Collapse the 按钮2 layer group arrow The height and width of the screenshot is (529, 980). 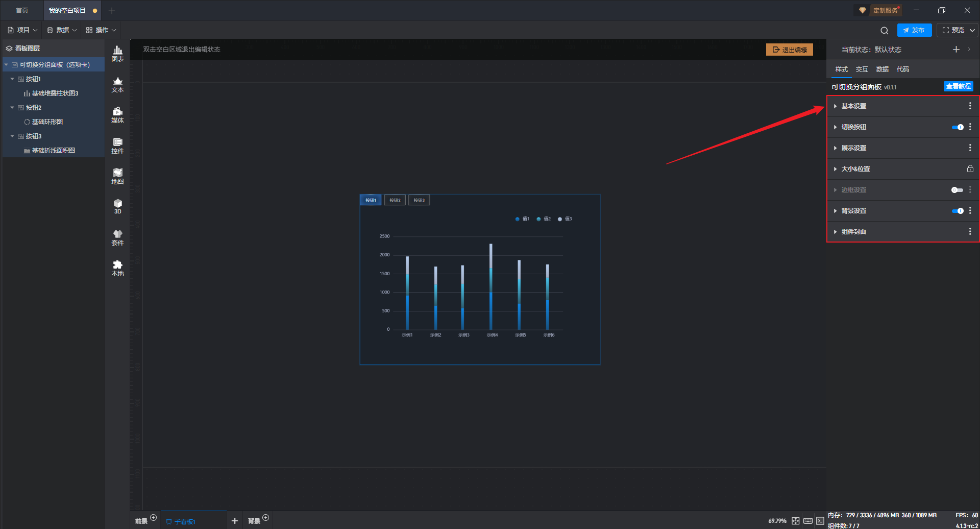[x=12, y=108]
